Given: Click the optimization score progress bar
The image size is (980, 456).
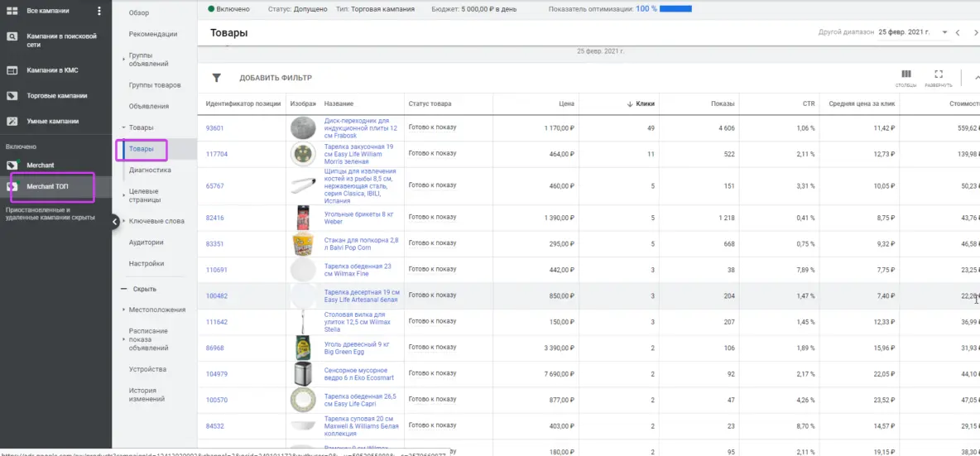Looking at the screenshot, I should pyautogui.click(x=675, y=8).
